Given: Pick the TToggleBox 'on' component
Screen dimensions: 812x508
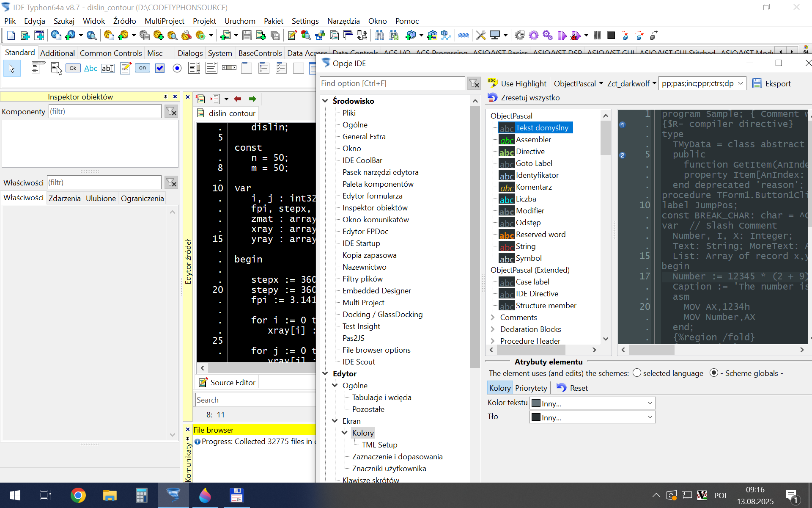Looking at the screenshot, I should coord(143,68).
